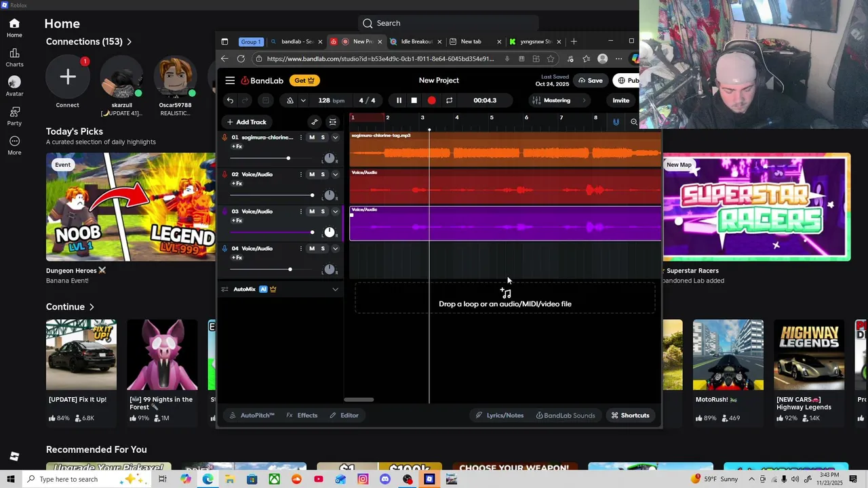Add Fx to track 02
This screenshot has height=488, width=868.
(x=237, y=184)
